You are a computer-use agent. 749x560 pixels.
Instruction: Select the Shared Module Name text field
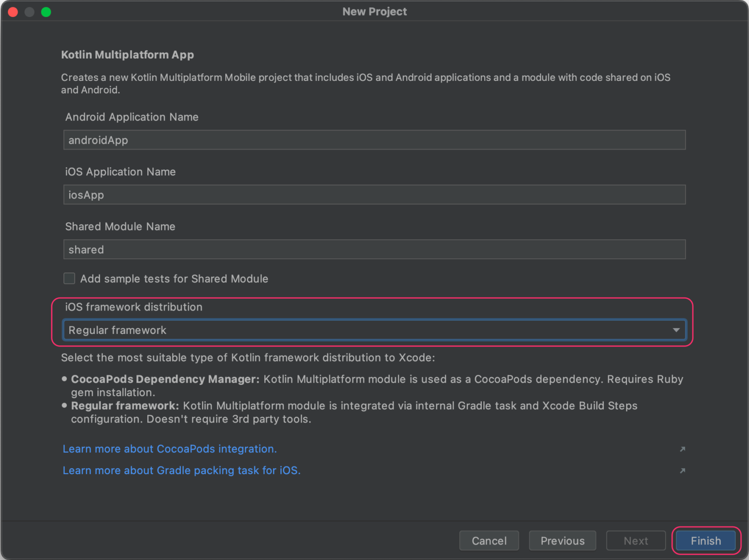coord(374,250)
